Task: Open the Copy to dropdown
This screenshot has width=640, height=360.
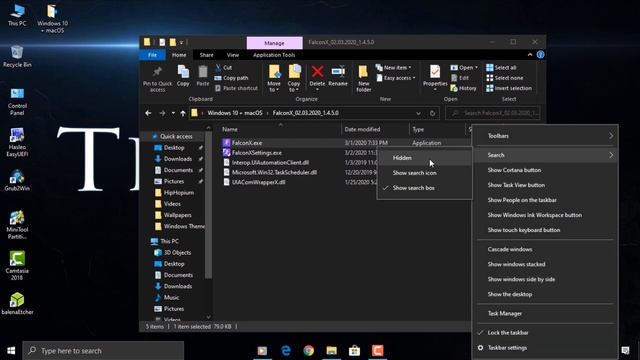Action: point(293,87)
